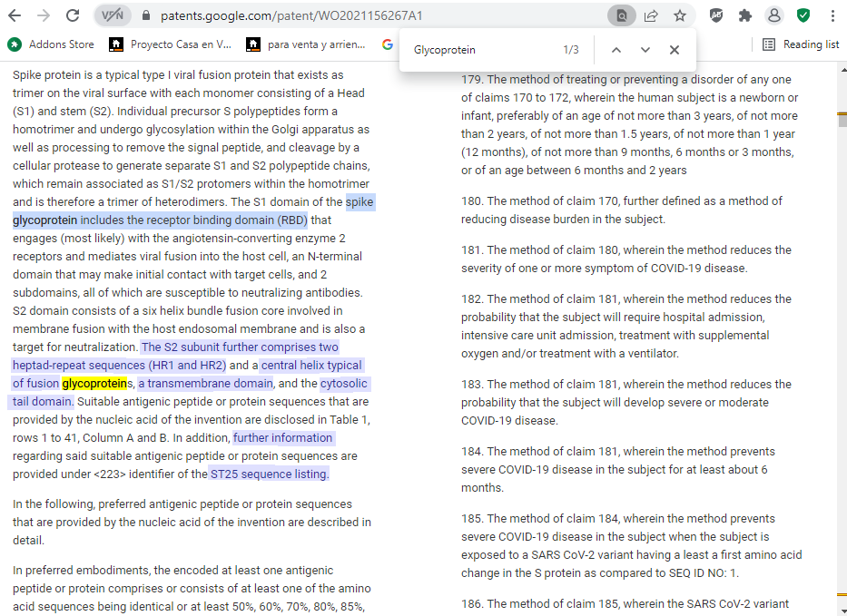Viewport: 847px width, 616px height.
Task: Reload the patent page
Action: (x=74, y=15)
